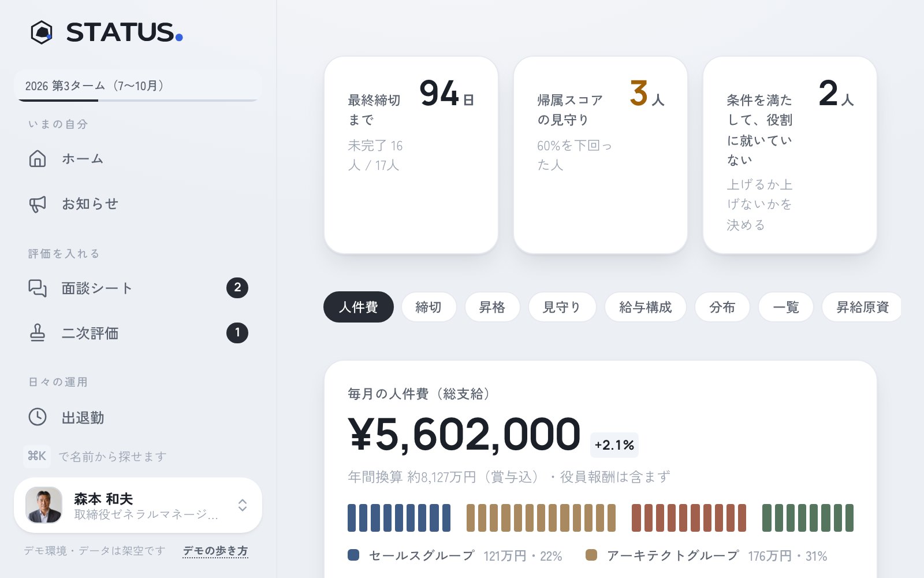This screenshot has height=578, width=924.
Task: Open the 条件を満たして 2人 card
Action: click(x=790, y=155)
